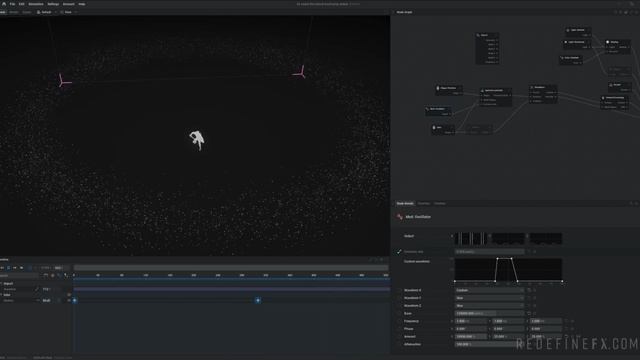The image size is (640, 360).
Task: Click the first Phase value field
Action: pos(471,329)
